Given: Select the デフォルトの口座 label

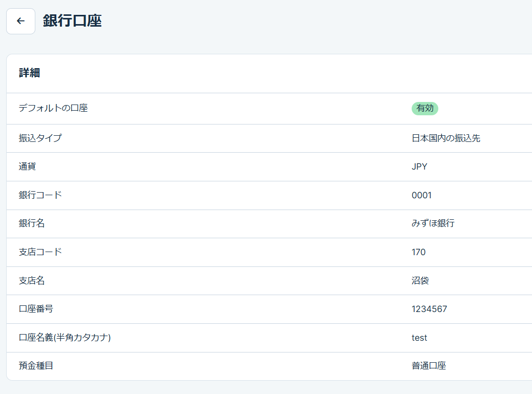Looking at the screenshot, I should tap(53, 109).
